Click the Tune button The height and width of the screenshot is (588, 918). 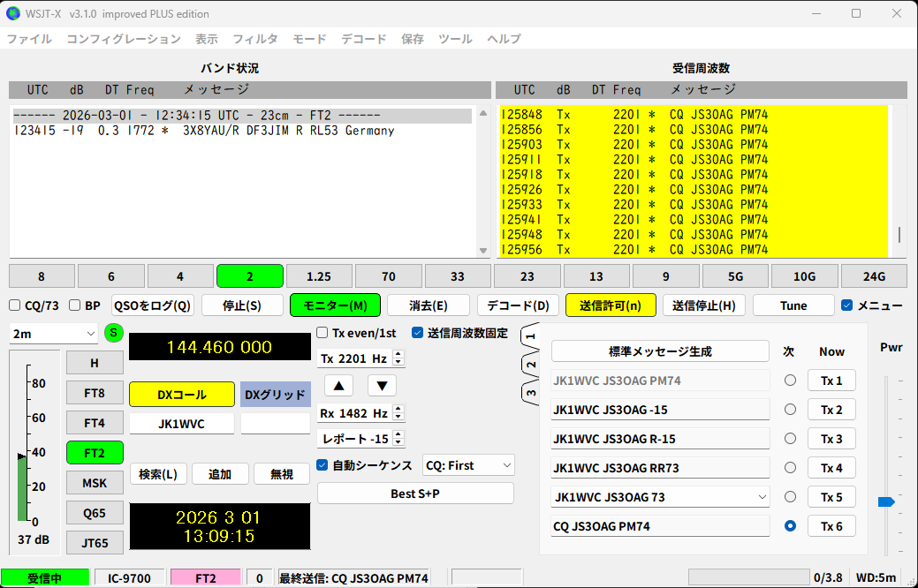coord(793,305)
